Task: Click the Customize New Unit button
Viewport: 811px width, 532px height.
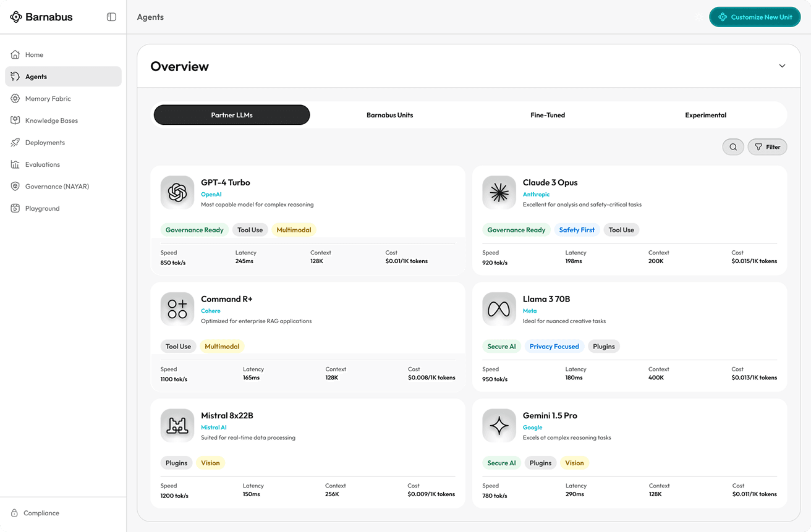Action: point(755,17)
